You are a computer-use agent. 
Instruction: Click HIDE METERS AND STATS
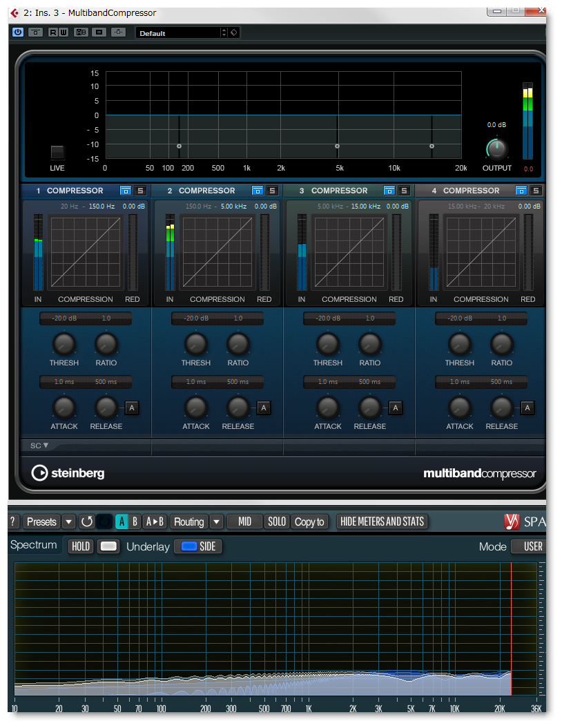[x=382, y=521]
